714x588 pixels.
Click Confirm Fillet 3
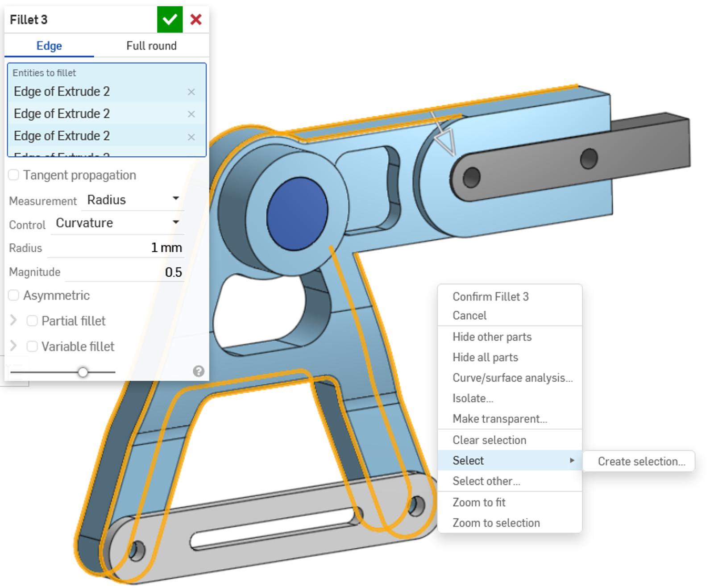coord(490,296)
